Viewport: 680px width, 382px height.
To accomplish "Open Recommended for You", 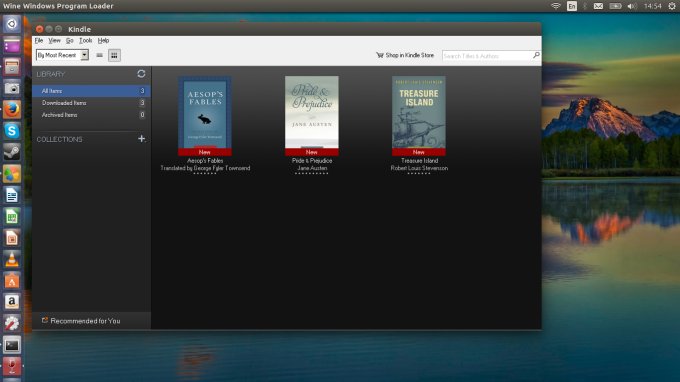I will [82, 321].
